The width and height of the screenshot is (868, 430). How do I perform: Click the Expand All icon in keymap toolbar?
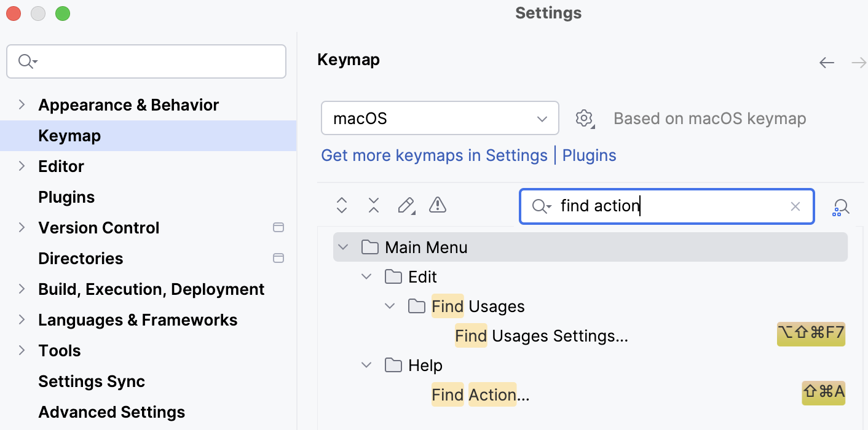click(x=342, y=206)
